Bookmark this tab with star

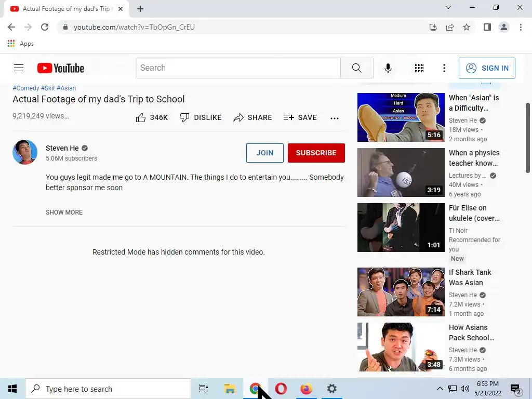tap(467, 27)
